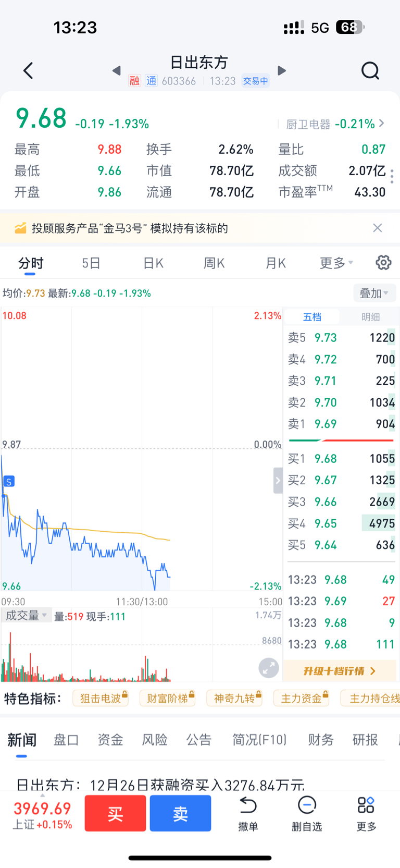
Task: Tap the 撤单 cancel order icon
Action: [x=248, y=806]
